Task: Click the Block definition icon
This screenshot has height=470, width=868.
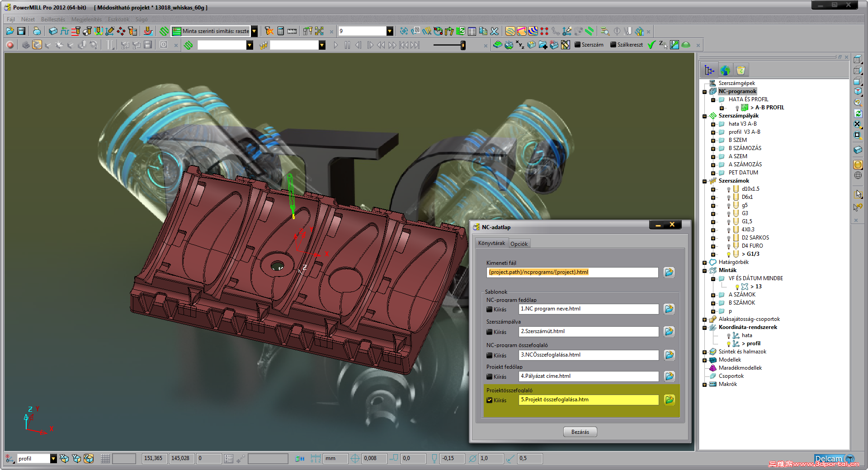Action: (53, 31)
